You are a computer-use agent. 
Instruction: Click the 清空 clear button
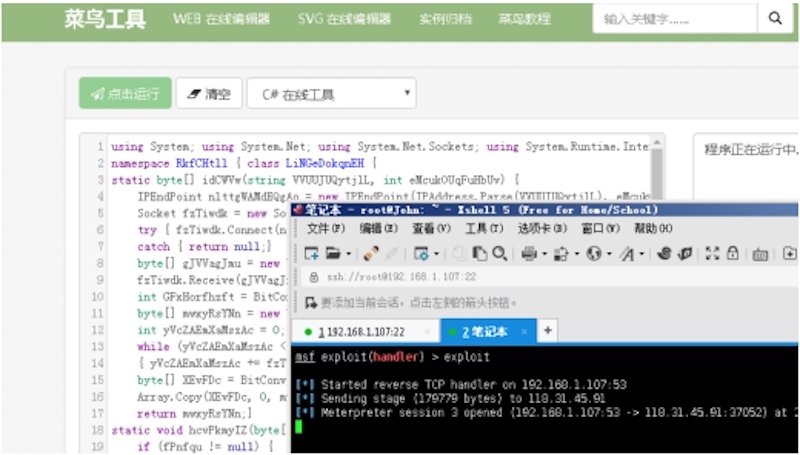point(209,93)
